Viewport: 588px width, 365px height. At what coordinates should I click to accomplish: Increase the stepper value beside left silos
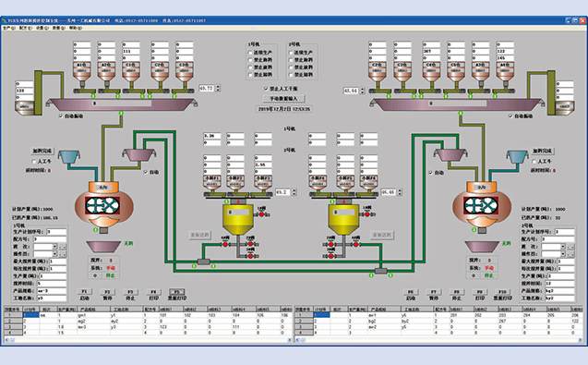point(218,86)
